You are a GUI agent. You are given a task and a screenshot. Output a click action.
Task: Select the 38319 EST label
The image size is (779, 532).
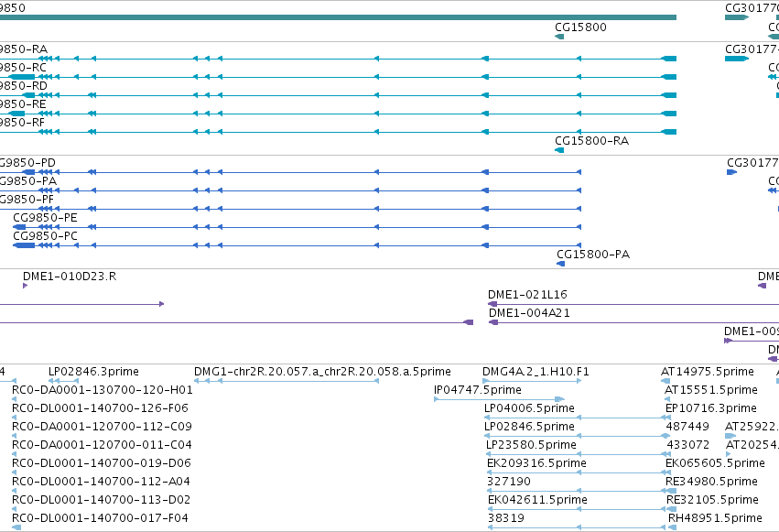(505, 518)
